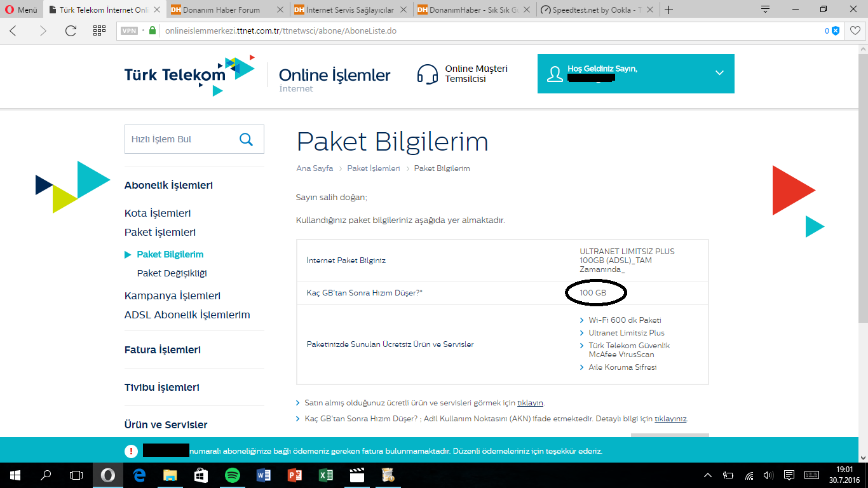Image resolution: width=868 pixels, height=488 pixels.
Task: Click Opera icon on taskbar
Action: (108, 475)
